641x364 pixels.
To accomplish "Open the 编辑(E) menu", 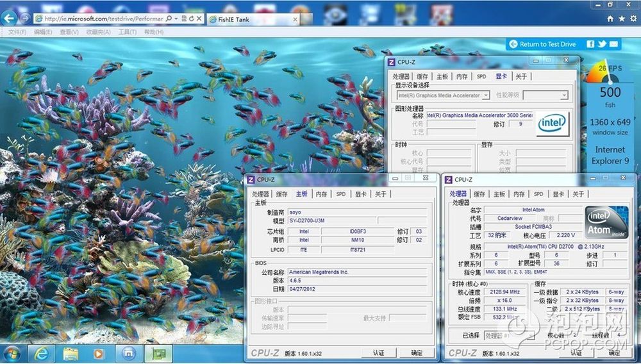I will tap(43, 32).
